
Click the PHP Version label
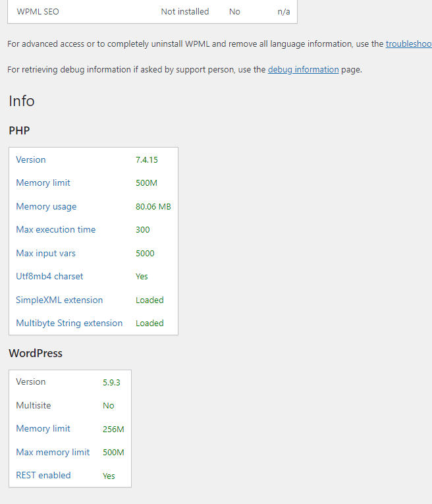pos(31,159)
